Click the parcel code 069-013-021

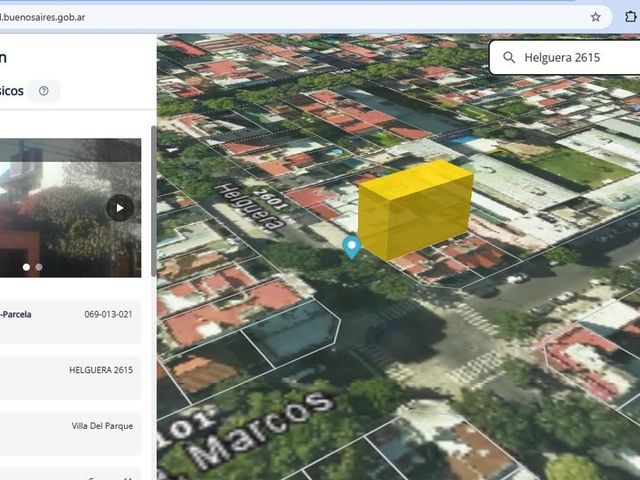[x=108, y=314]
